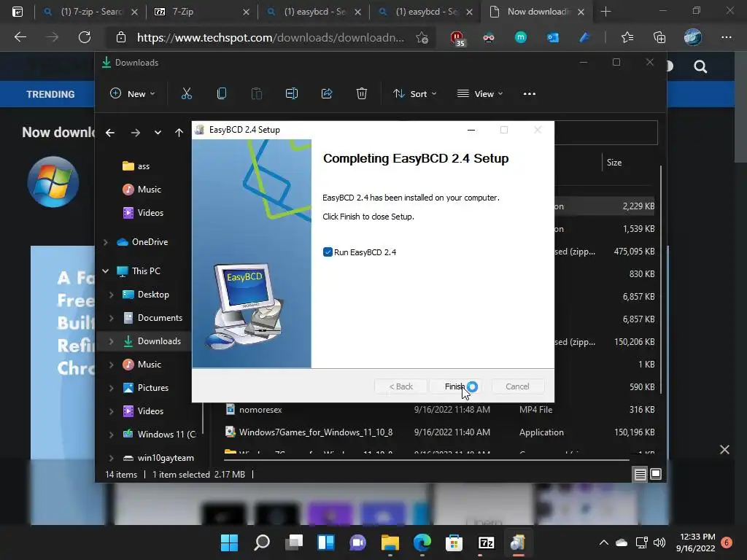Open volume control in system tray
747x560 pixels.
point(659,542)
